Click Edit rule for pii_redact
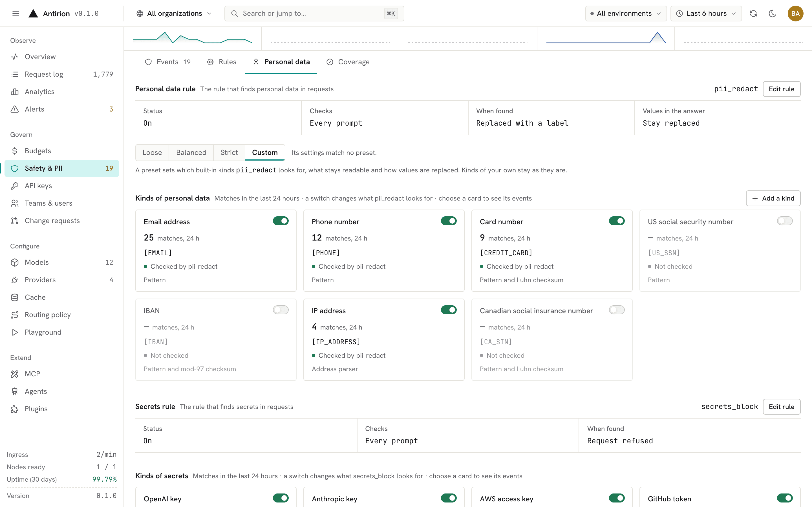The width and height of the screenshot is (812, 507). tap(781, 89)
